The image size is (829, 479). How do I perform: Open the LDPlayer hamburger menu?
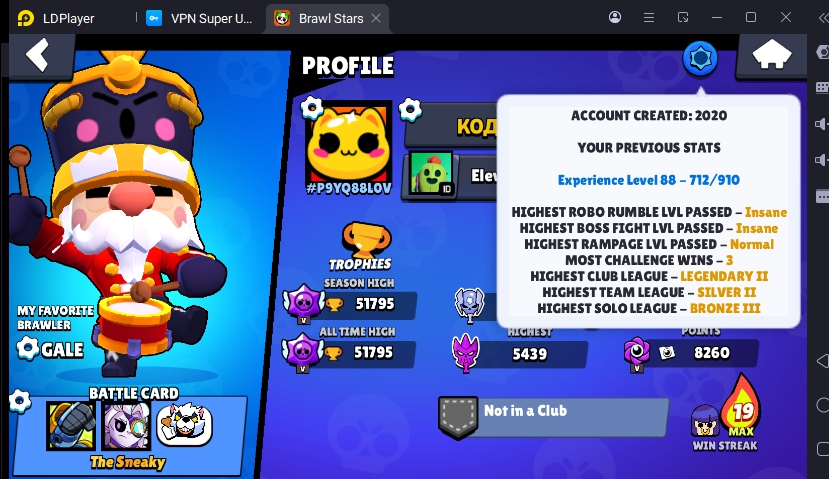coord(649,17)
